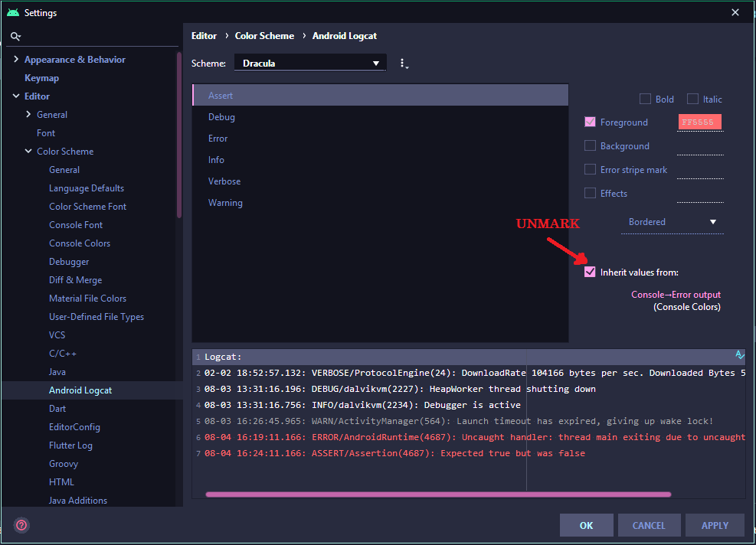Click the pink horizontal preview scrollbar
The width and height of the screenshot is (756, 545).
click(437, 494)
